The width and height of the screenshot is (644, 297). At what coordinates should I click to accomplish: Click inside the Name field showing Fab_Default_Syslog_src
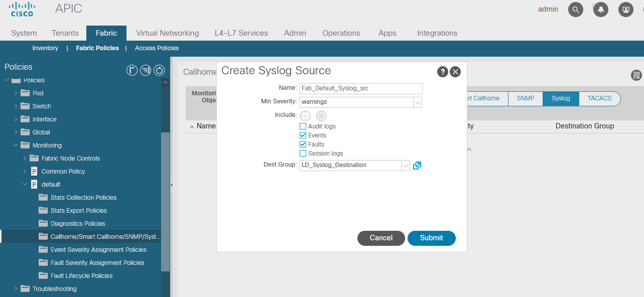pyautogui.click(x=360, y=88)
